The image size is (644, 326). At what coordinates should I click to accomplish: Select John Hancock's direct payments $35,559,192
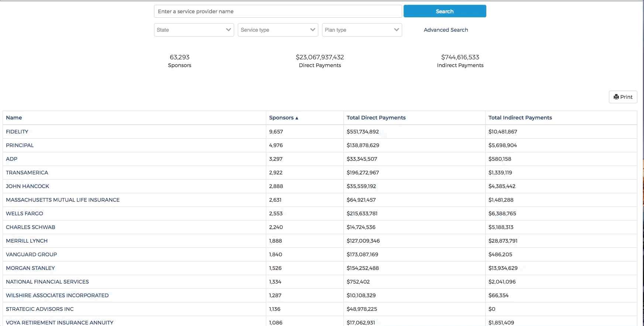pos(362,186)
